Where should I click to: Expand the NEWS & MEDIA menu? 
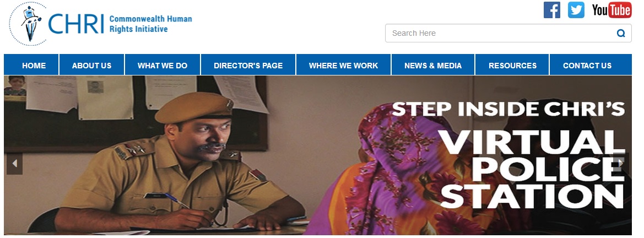[x=433, y=65]
